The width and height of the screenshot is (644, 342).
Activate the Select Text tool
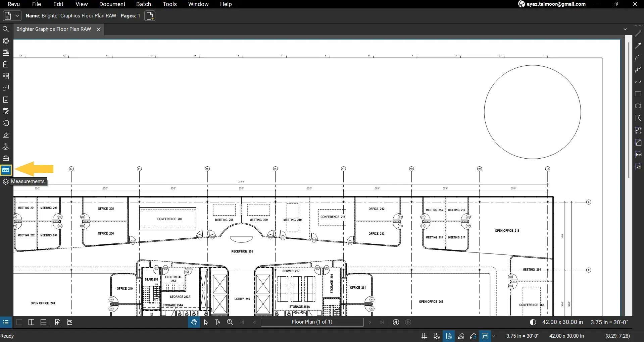pyautogui.click(x=217, y=322)
